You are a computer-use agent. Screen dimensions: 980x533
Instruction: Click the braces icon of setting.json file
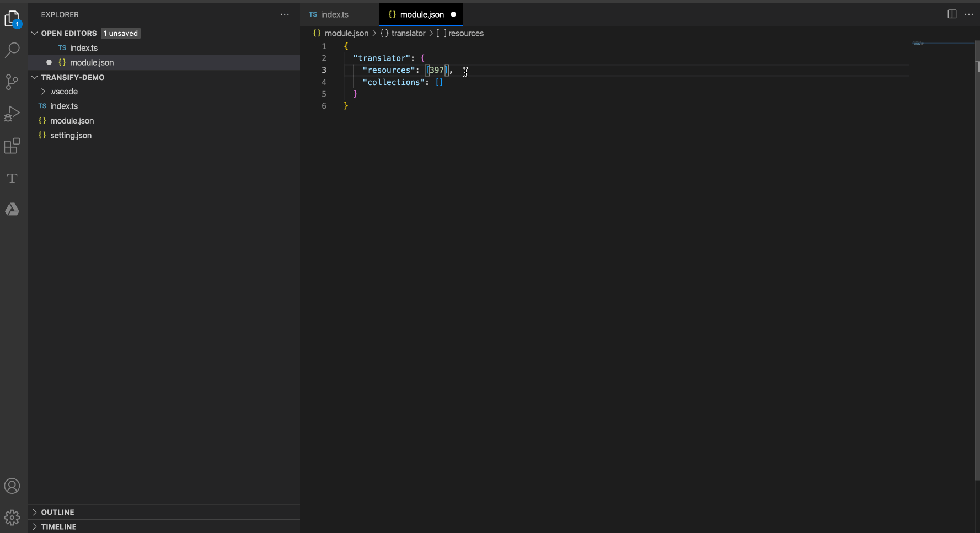point(42,135)
